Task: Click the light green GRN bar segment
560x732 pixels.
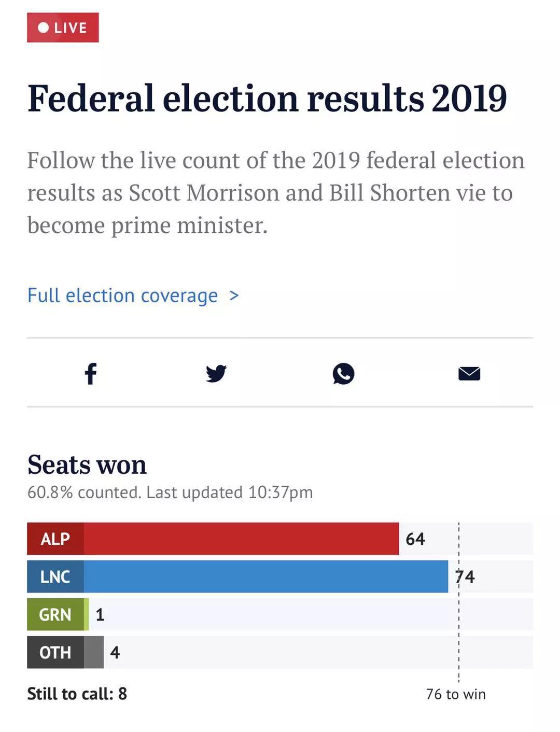Action: [x=87, y=614]
